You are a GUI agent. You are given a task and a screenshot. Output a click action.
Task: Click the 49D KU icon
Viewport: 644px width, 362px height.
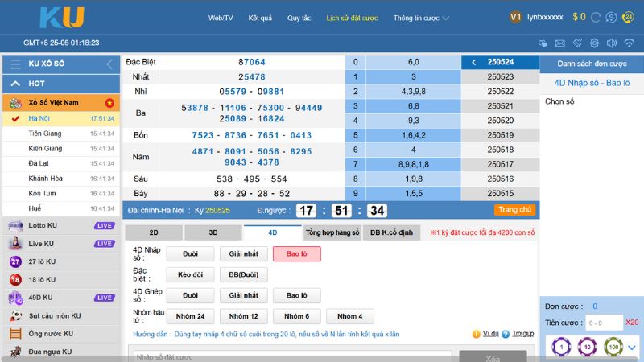click(x=15, y=298)
